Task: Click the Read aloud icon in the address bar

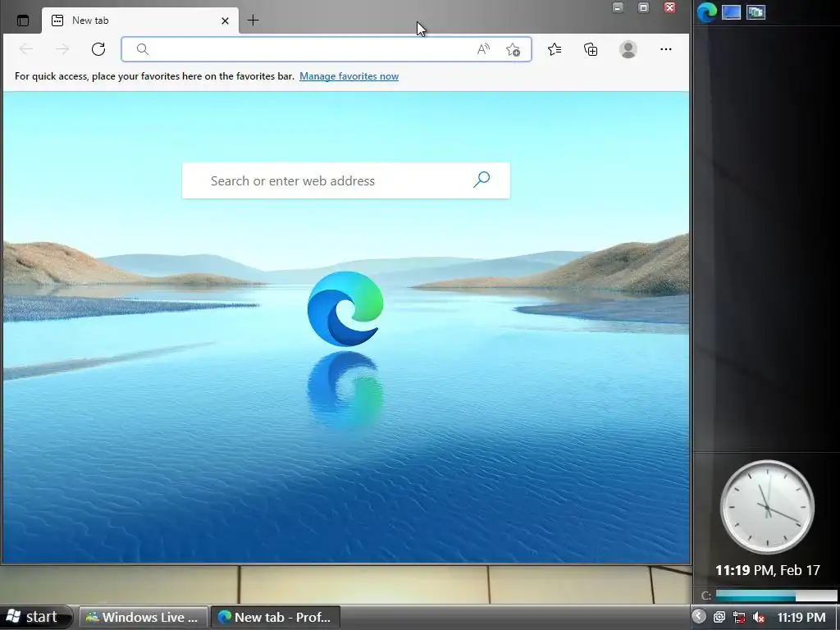Action: pyautogui.click(x=483, y=49)
